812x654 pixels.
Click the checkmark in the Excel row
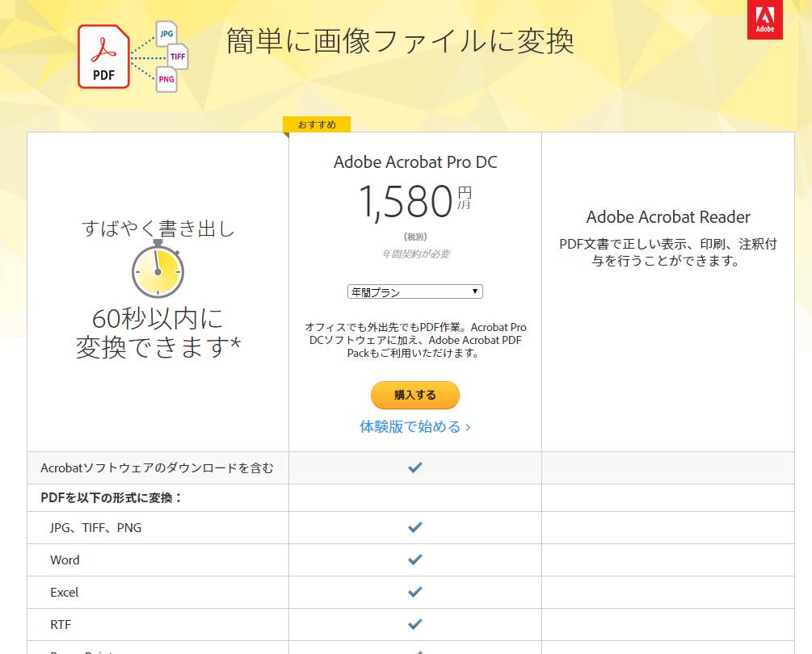point(414,591)
